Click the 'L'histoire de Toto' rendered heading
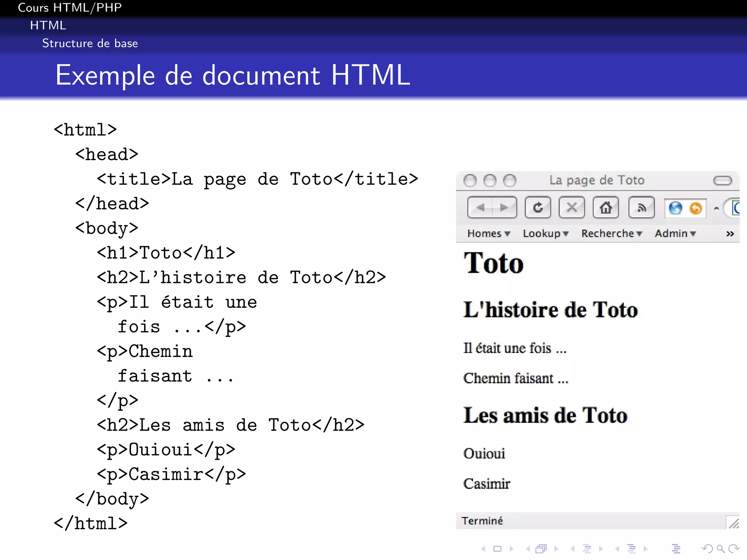This screenshot has height=560, width=747. (550, 310)
